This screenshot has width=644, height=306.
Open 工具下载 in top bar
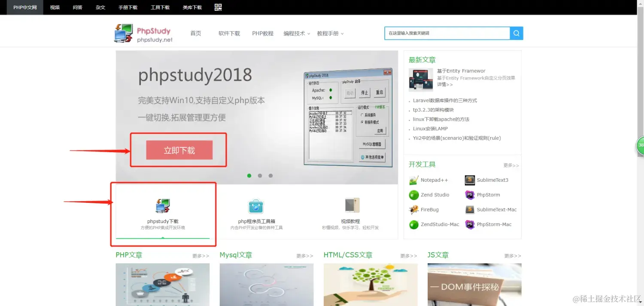pyautogui.click(x=160, y=7)
